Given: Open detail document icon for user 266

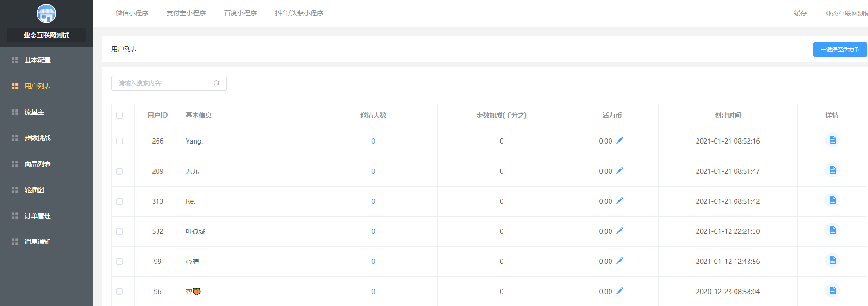Looking at the screenshot, I should [x=832, y=140].
